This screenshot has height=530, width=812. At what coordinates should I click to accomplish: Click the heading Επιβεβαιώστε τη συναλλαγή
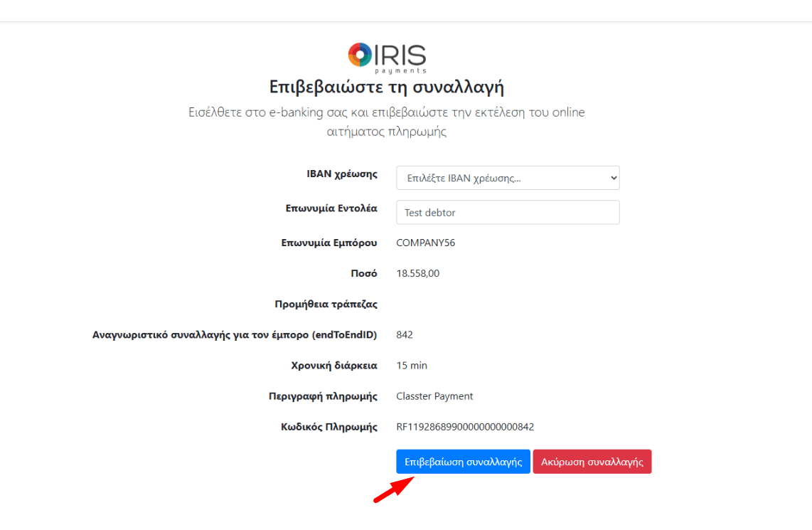387,88
